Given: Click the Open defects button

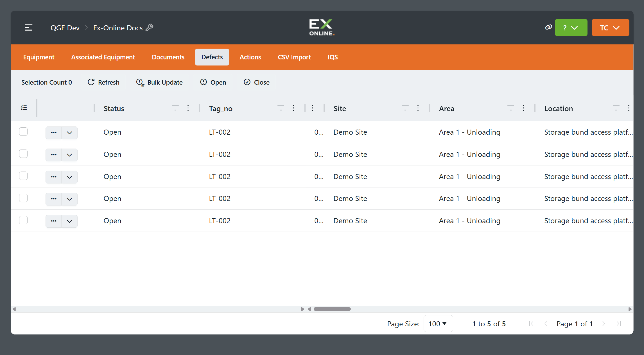Looking at the screenshot, I should click(x=213, y=82).
